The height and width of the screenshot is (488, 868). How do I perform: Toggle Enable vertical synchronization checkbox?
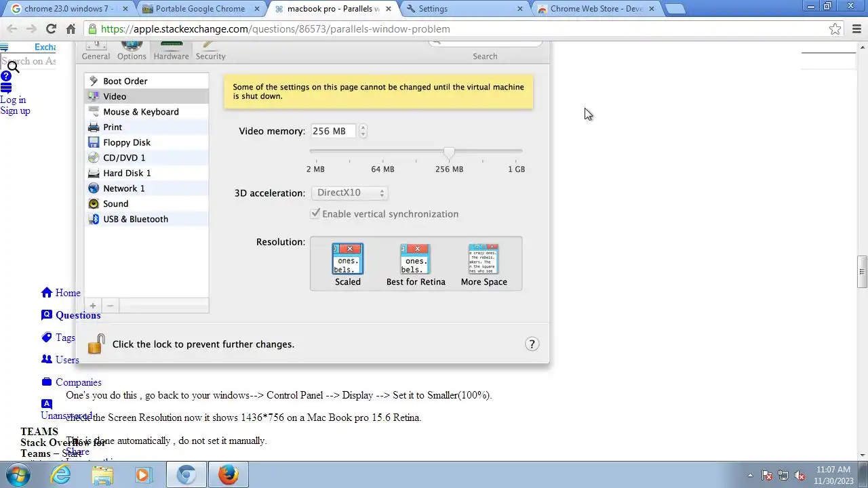pos(315,213)
